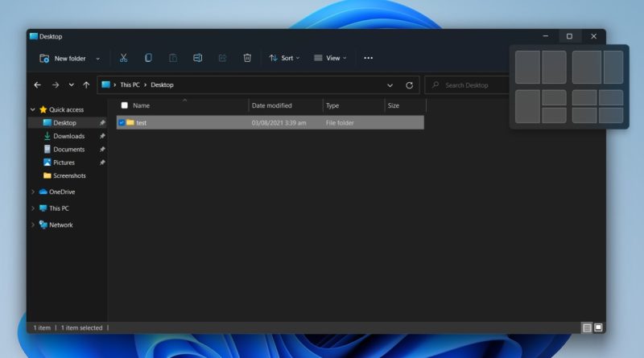The height and width of the screenshot is (358, 644).
Task: Click the folder icon in address bar
Action: coord(106,84)
